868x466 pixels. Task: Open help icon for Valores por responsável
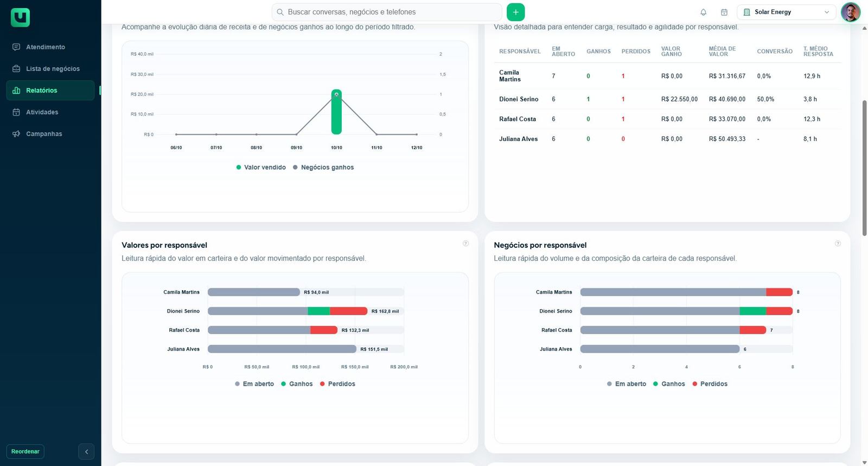pos(465,244)
